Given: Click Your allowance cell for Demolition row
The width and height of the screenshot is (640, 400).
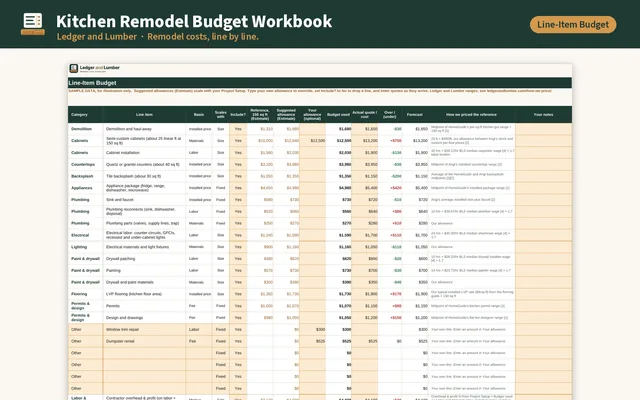Looking at the screenshot, I should pyautogui.click(x=312, y=129).
